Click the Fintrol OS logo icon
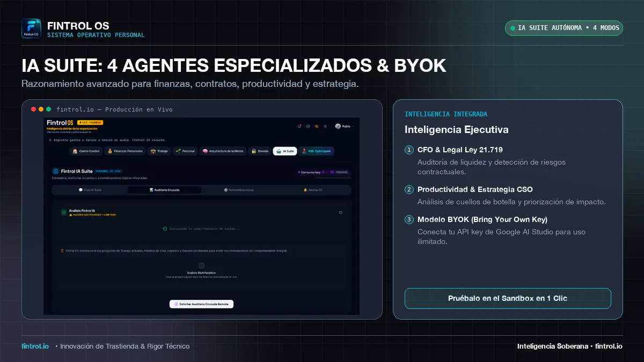644x362 pixels. point(31,28)
